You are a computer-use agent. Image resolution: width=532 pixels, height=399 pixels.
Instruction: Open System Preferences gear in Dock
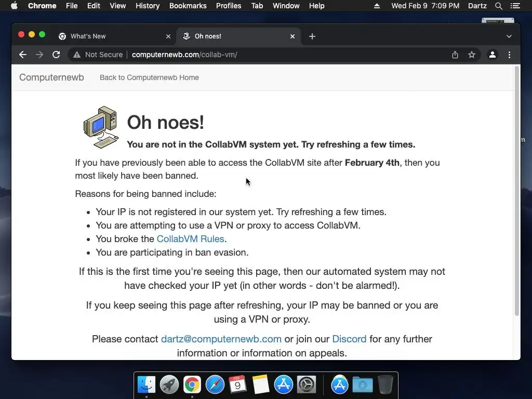[307, 385]
